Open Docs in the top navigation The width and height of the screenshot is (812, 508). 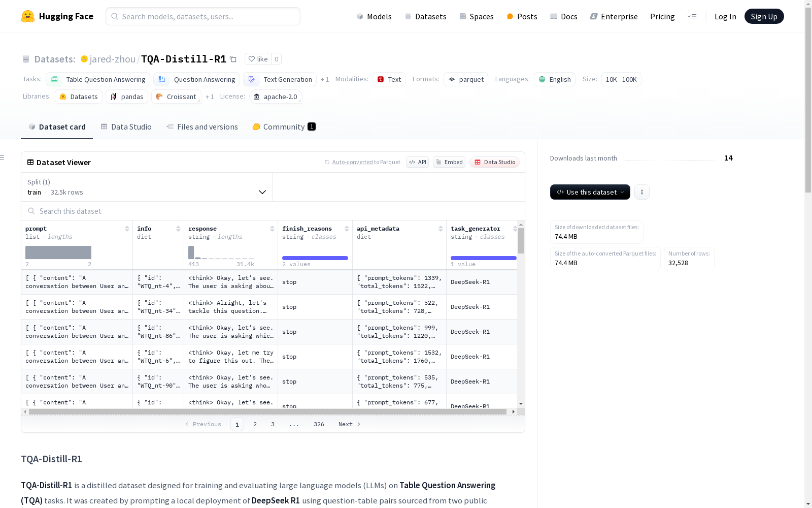pos(564,16)
